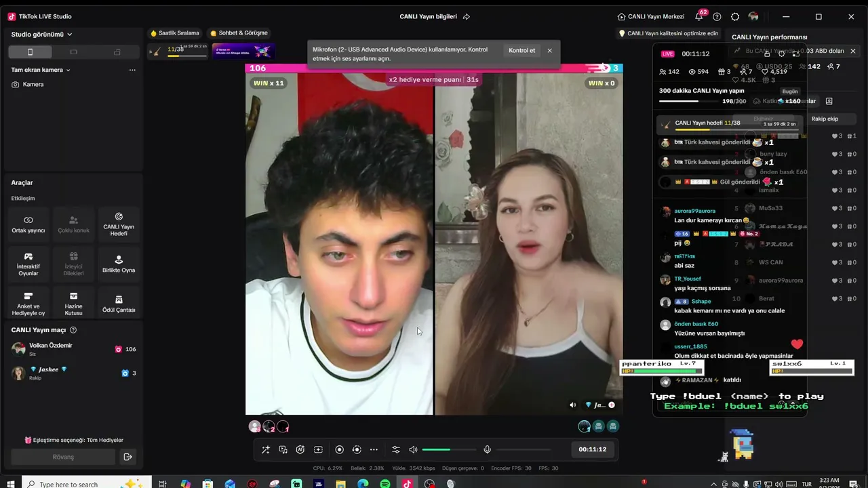Open Task View on the taskbar
The width and height of the screenshot is (868, 488).
click(x=163, y=484)
